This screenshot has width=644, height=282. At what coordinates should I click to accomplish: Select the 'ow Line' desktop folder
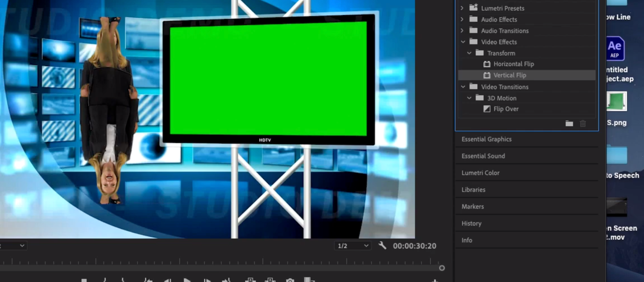pos(616,3)
